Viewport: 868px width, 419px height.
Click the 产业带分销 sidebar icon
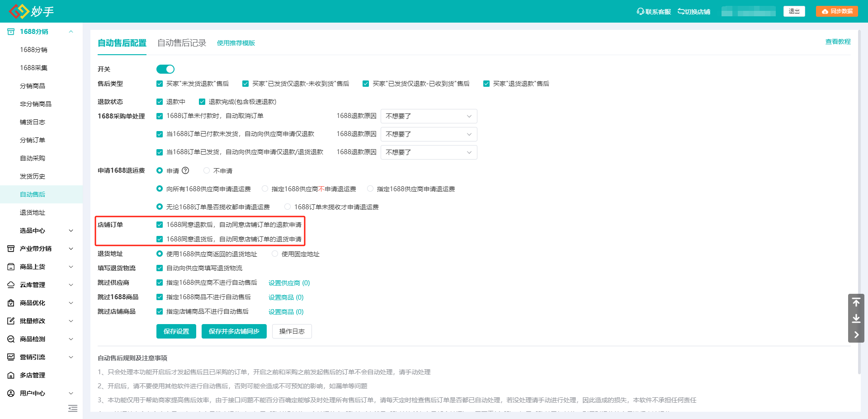(11, 249)
